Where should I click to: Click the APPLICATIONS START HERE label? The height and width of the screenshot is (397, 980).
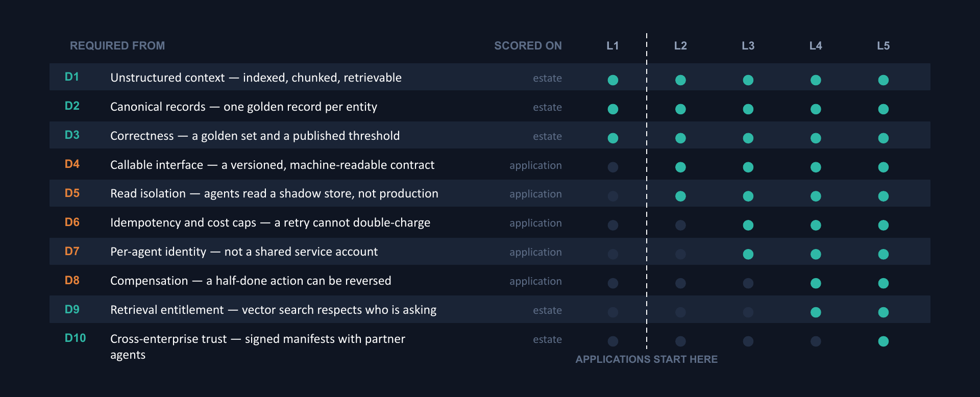[647, 359]
